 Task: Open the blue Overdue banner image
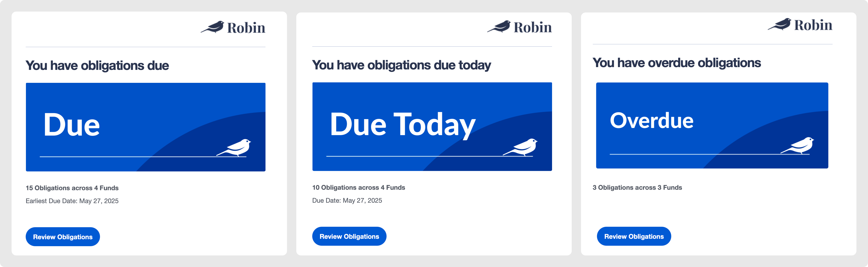pos(712,125)
